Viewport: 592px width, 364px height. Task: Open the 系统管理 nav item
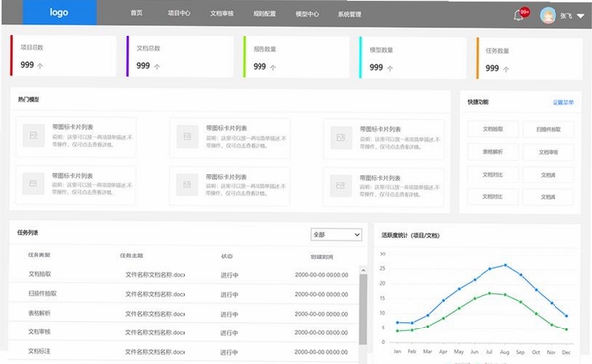coord(350,15)
